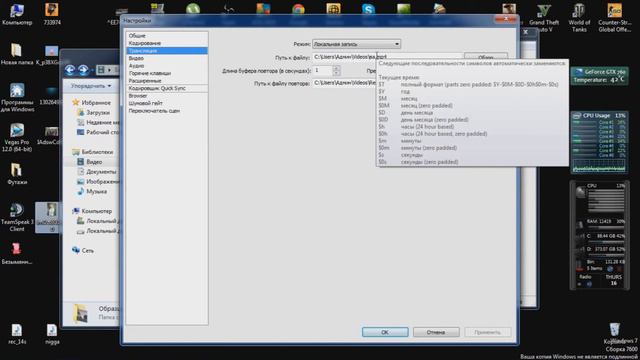Screen dimensions: 640x360
Task: Click the Путь к файлу повтора field
Action: click(344, 83)
